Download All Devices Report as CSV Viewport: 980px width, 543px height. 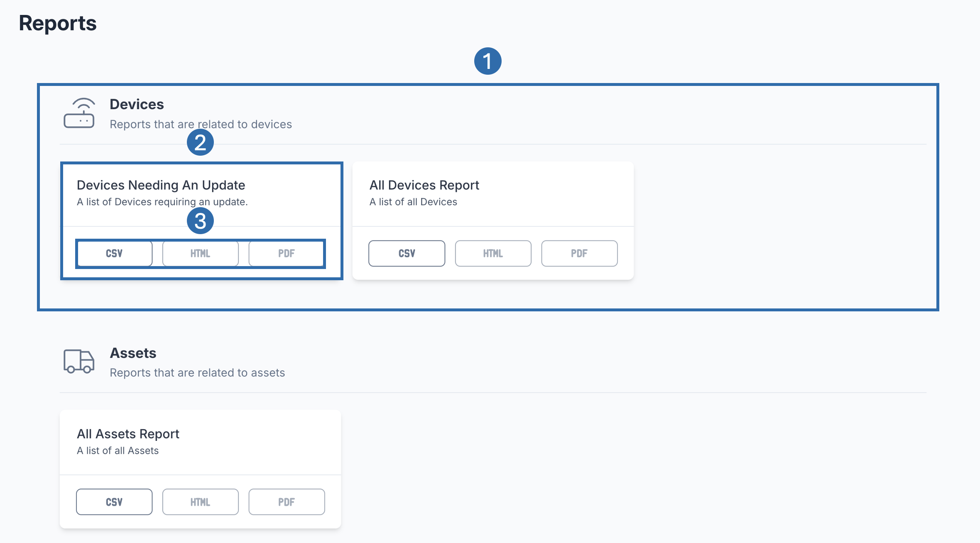(x=407, y=253)
